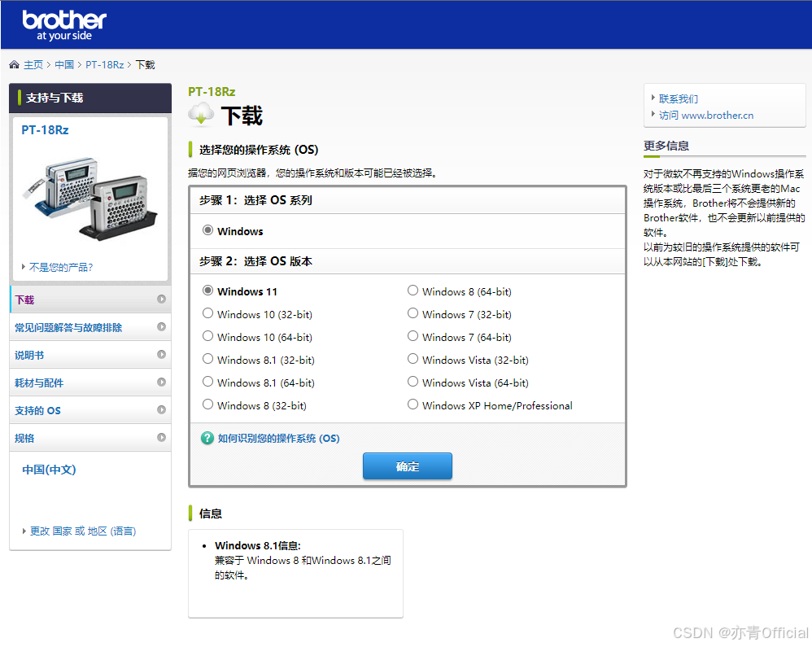This screenshot has height=647, width=812.
Task: Click 更改 国家 或 地区 (语言) link
Action: pyautogui.click(x=83, y=531)
